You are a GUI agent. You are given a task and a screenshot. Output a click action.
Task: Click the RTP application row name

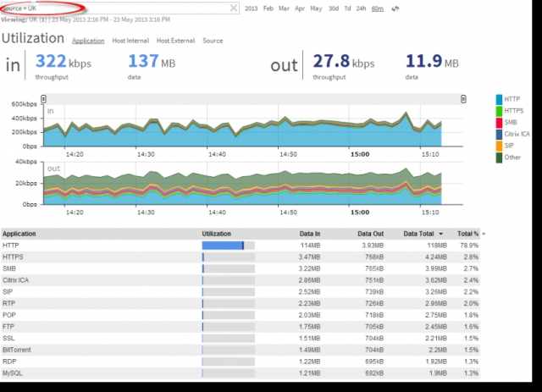(8, 303)
